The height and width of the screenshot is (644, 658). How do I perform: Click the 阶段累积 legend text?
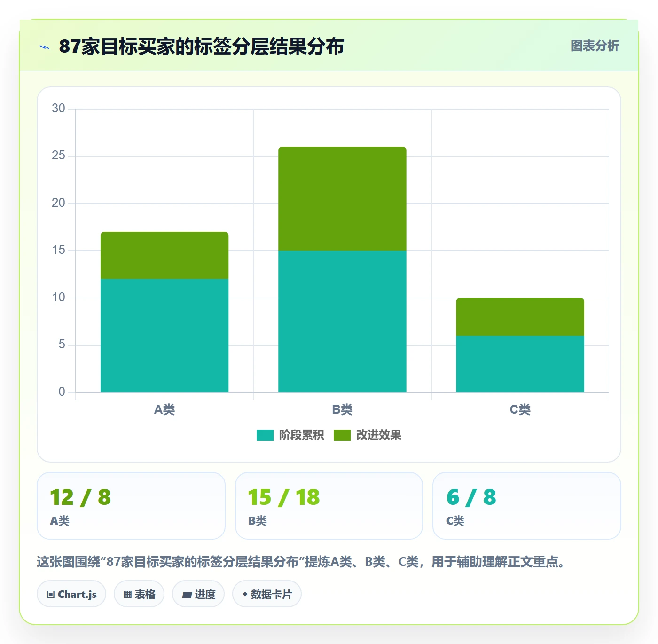click(x=301, y=435)
